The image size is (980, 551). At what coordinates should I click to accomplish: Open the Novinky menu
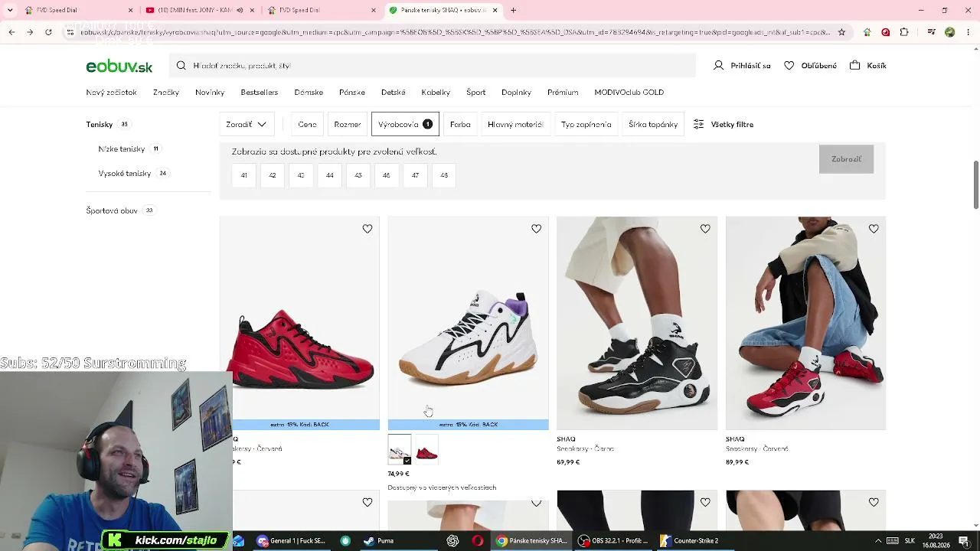click(210, 93)
